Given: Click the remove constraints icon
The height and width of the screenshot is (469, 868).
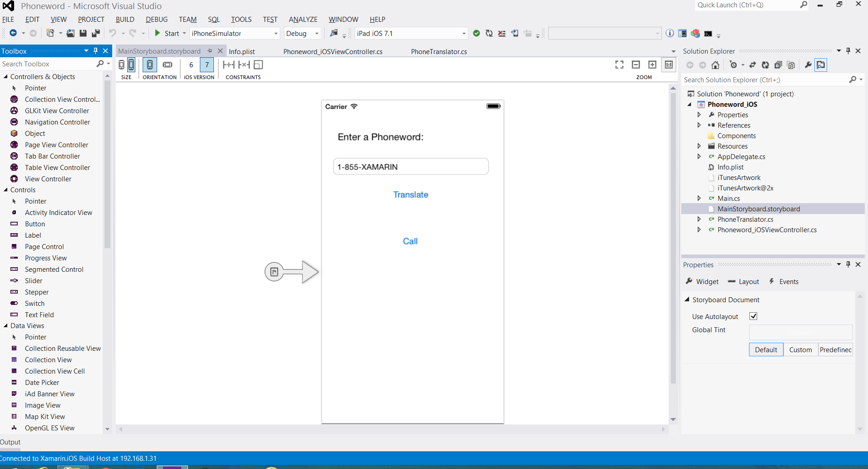Looking at the screenshot, I should pos(244,65).
